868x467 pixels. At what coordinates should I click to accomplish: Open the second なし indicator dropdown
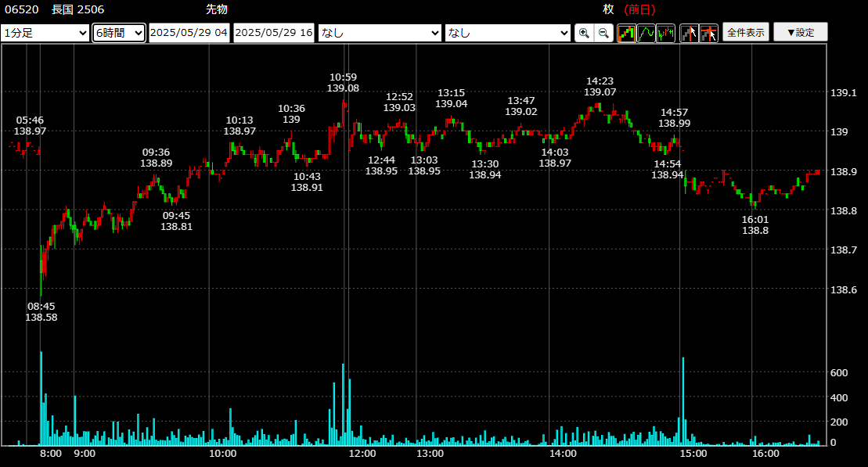tap(508, 33)
